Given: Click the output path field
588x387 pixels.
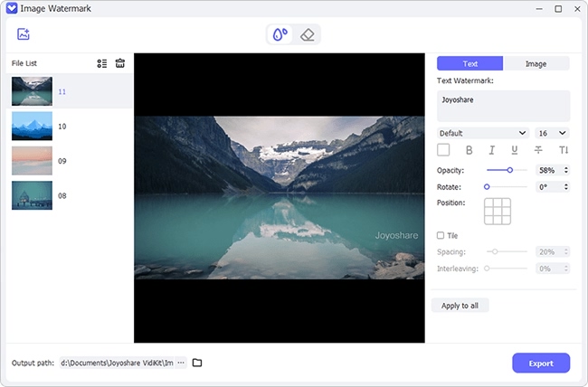Looking at the screenshot, I should click(117, 363).
